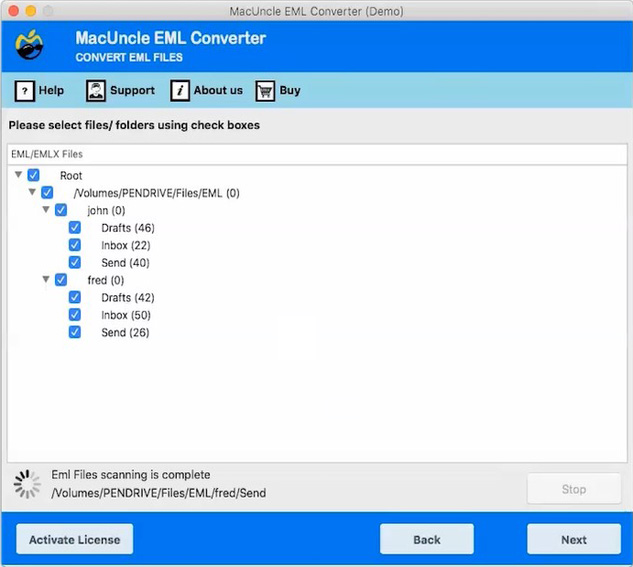
Task: Click the 'Eml Files scanning is complete' status text
Action: point(131,475)
